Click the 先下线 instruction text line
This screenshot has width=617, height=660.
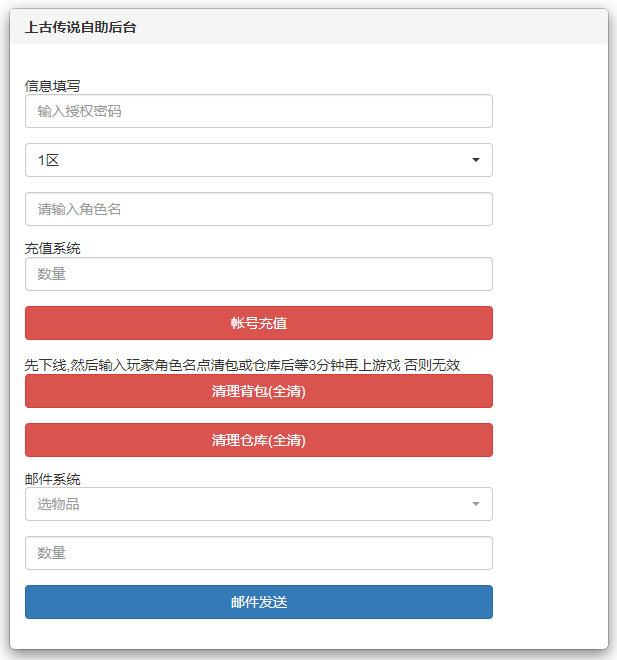pyautogui.click(x=200, y=365)
